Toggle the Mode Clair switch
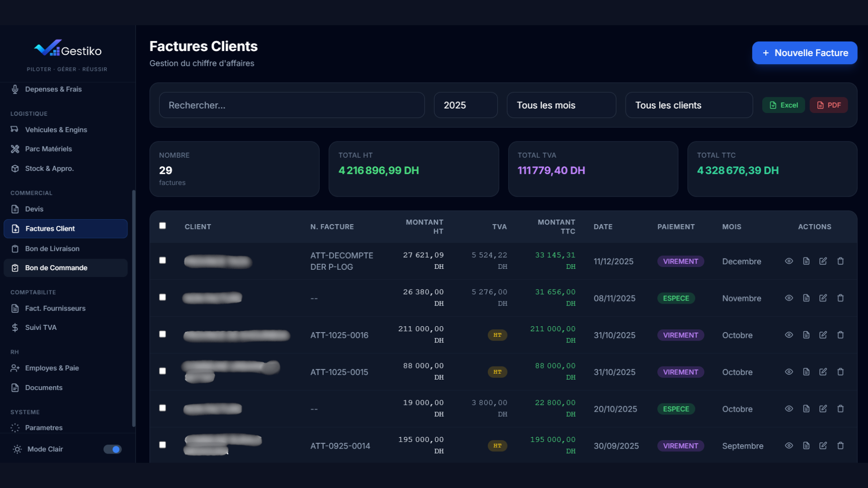The height and width of the screenshot is (488, 868). coord(112,449)
